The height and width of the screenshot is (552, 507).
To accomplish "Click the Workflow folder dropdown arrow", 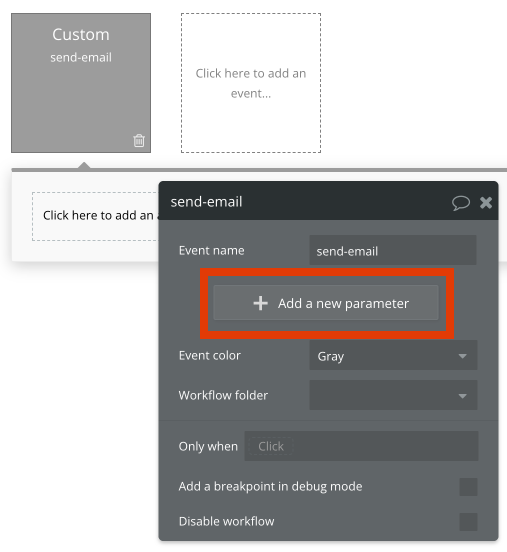I will pos(463,396).
